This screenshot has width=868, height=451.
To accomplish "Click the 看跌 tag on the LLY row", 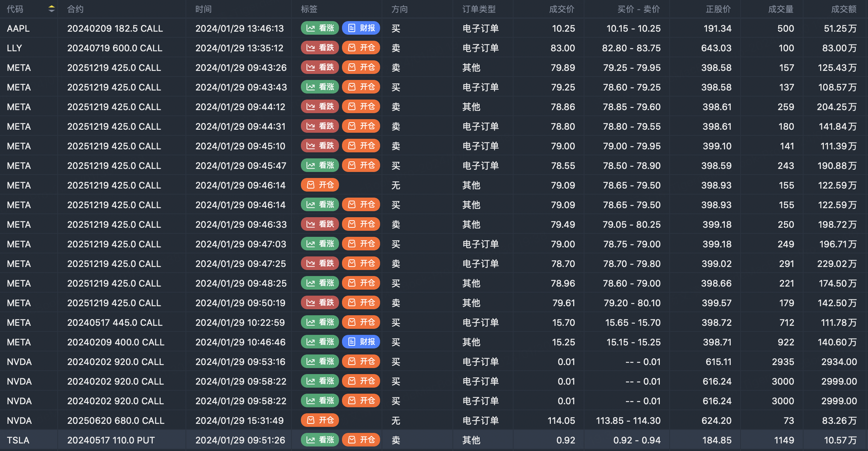I will [x=320, y=48].
